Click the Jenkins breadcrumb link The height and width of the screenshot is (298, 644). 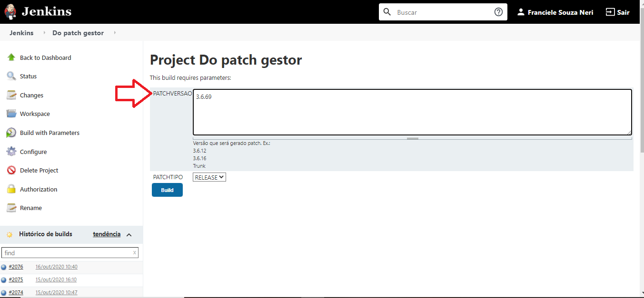21,33
